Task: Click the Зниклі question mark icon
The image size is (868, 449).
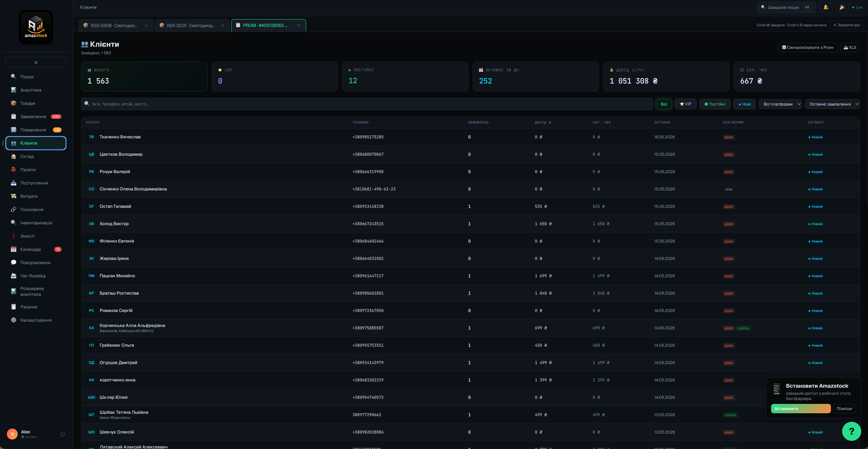Action: (13, 236)
